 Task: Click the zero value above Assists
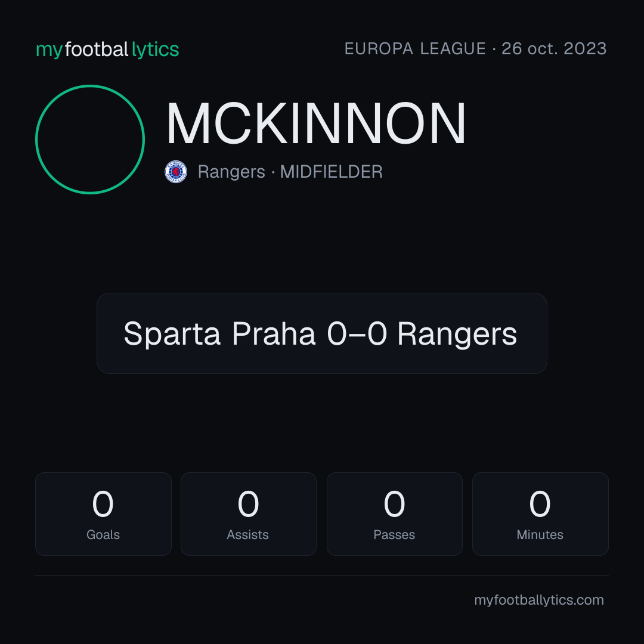248,503
